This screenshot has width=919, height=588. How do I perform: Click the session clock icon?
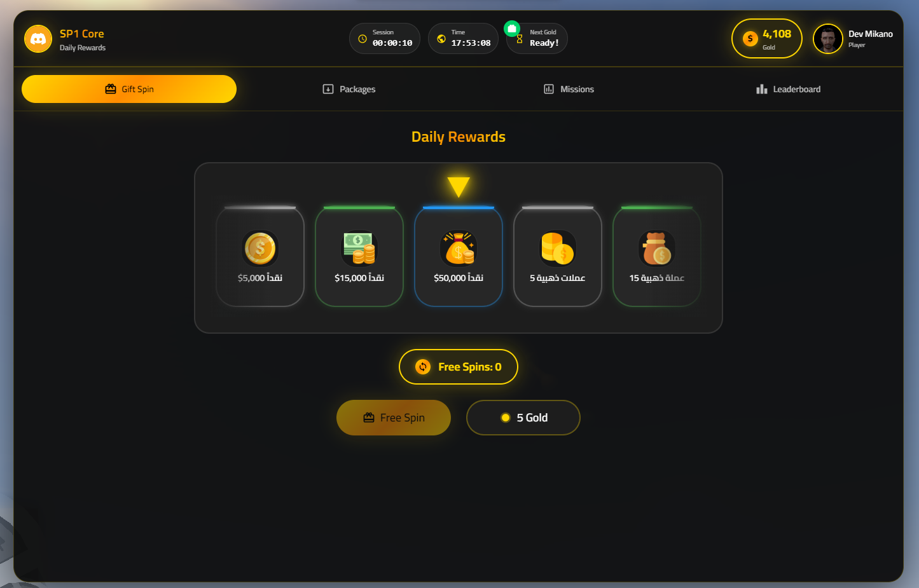(x=363, y=38)
